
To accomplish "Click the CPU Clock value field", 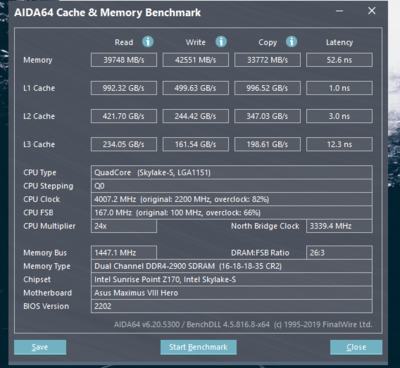I will click(x=232, y=199).
